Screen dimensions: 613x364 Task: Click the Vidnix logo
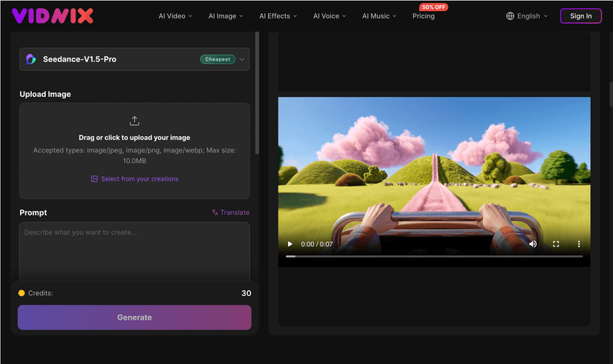[x=53, y=16]
